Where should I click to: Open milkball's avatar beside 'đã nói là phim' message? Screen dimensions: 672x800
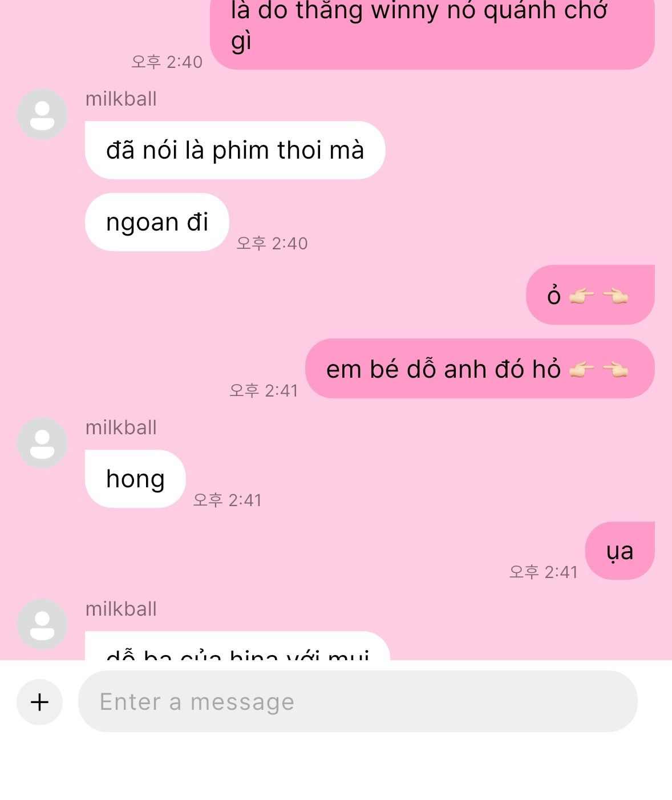42,114
